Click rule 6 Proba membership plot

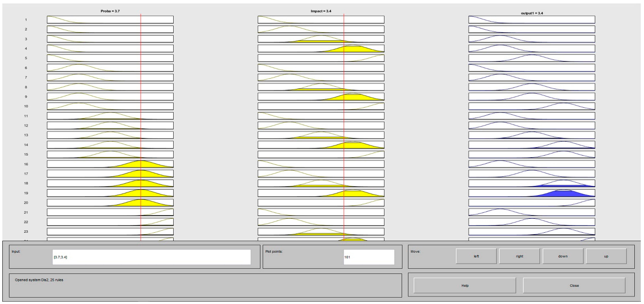click(x=110, y=68)
